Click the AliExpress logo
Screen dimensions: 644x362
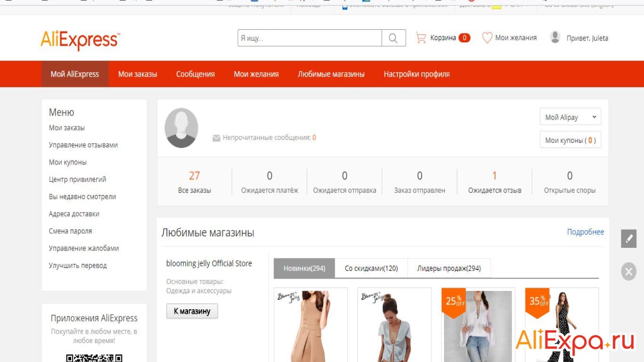pyautogui.click(x=80, y=40)
